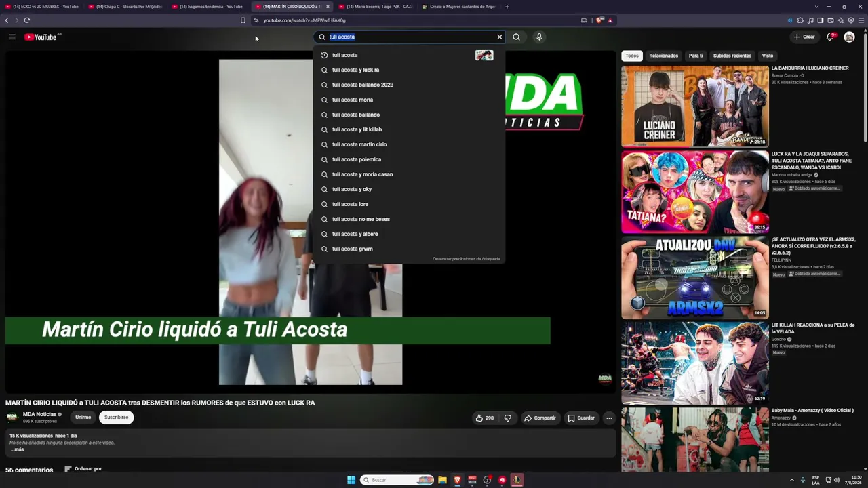Switch to the hagamos tendencia tab
This screenshot has height=488, width=868.
(209, 7)
